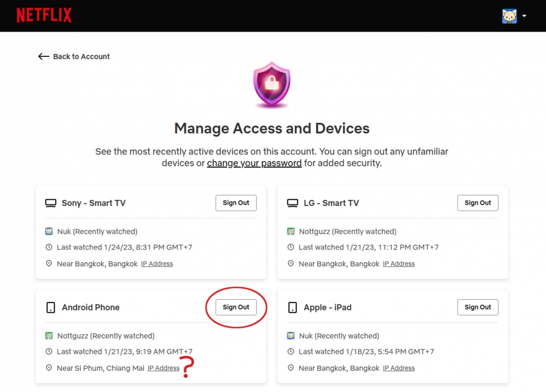Click the clock icon on iPad card
546x392 pixels.
click(291, 352)
